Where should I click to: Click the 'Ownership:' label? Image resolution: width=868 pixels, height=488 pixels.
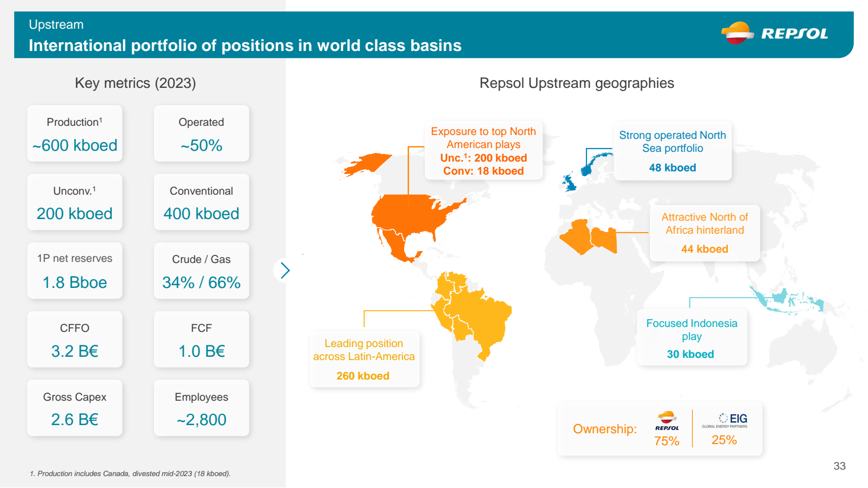tap(605, 429)
